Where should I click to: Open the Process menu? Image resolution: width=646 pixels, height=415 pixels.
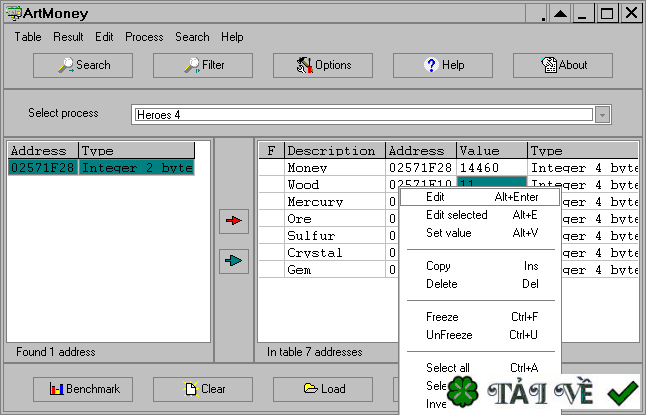pos(144,37)
